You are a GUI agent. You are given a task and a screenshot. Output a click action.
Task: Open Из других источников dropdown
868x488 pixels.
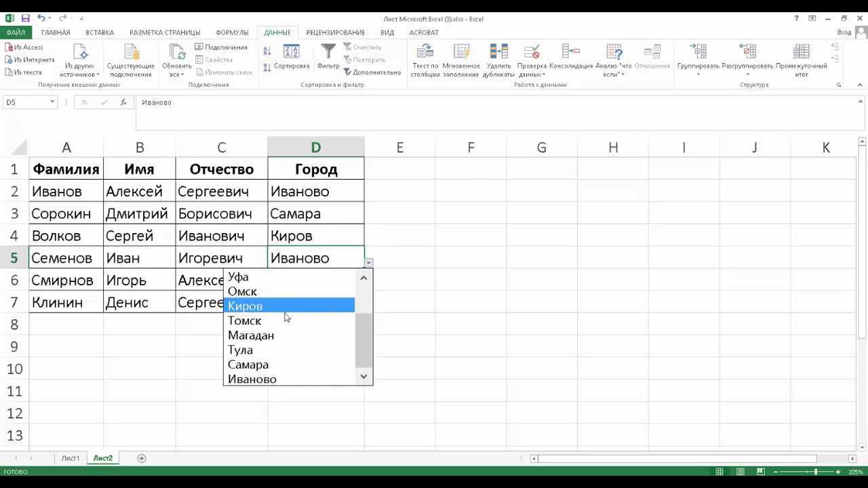(x=80, y=61)
